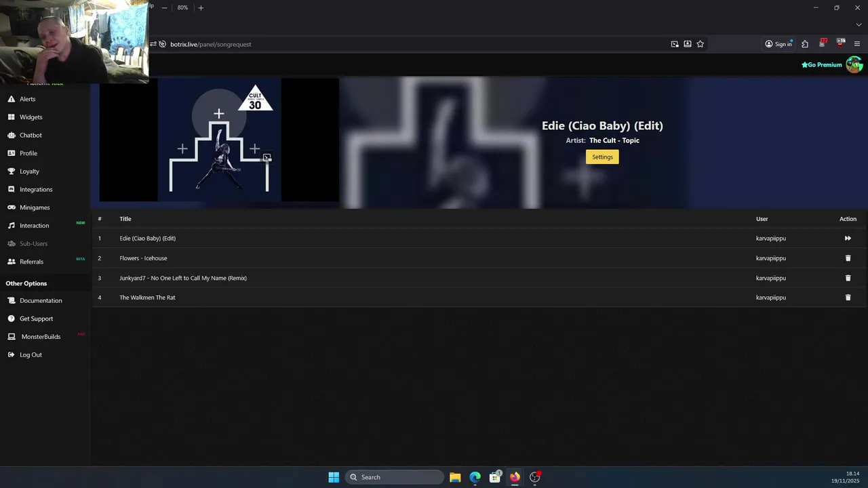Open the Widgets sidebar section
Screen dimensions: 868x488
(x=31, y=117)
